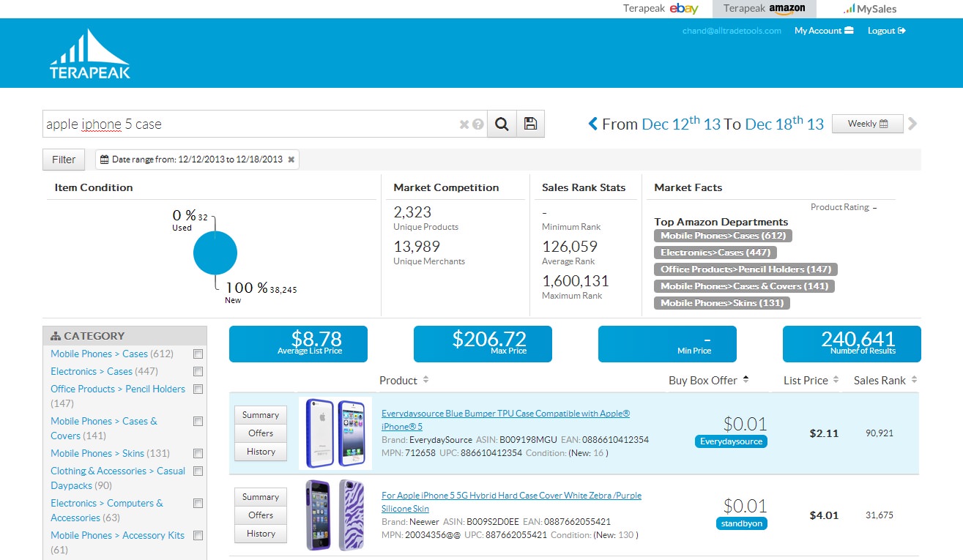This screenshot has width=963, height=560.
Task: Open the help question mark icon
Action: pyautogui.click(x=478, y=125)
